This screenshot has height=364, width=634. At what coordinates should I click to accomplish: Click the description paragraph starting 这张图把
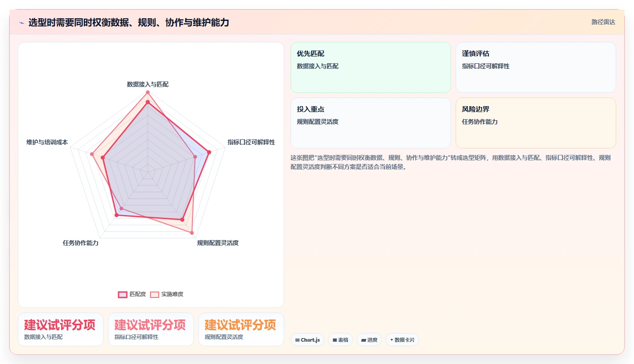click(451, 162)
